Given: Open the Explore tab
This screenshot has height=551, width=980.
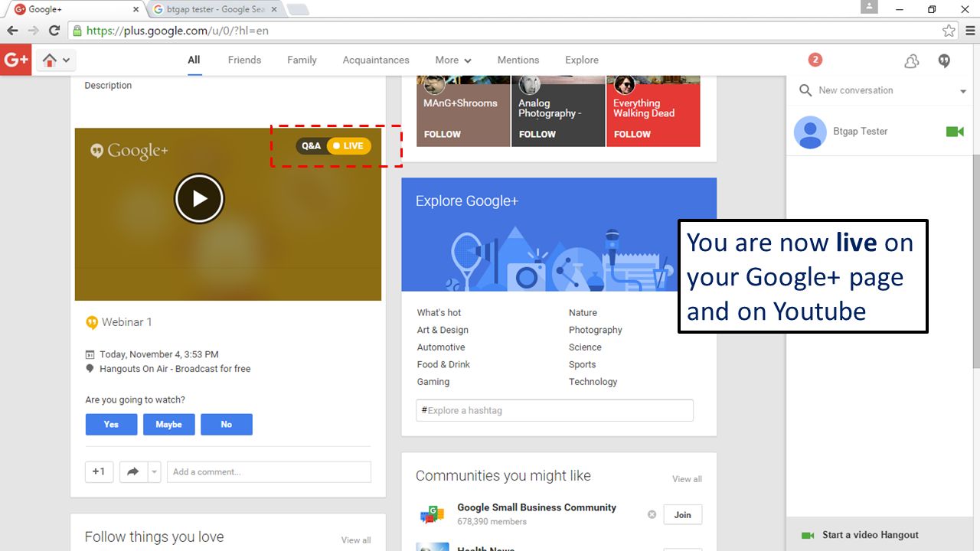Looking at the screenshot, I should (582, 60).
